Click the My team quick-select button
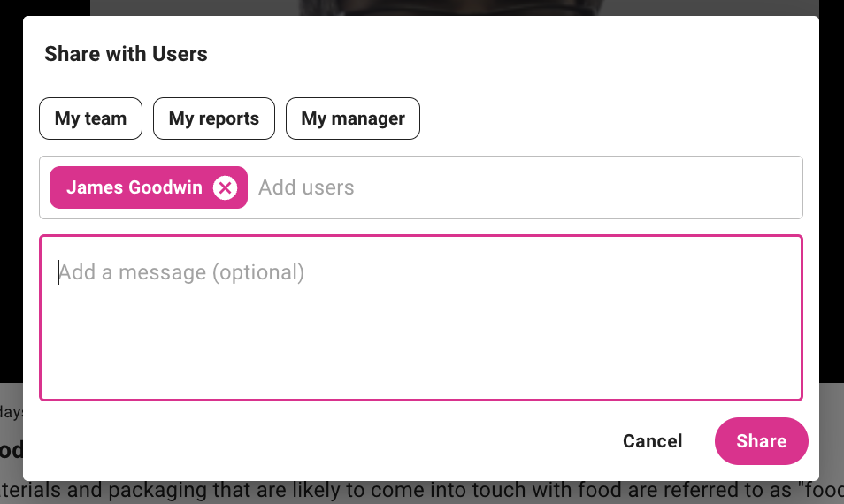 [x=90, y=118]
